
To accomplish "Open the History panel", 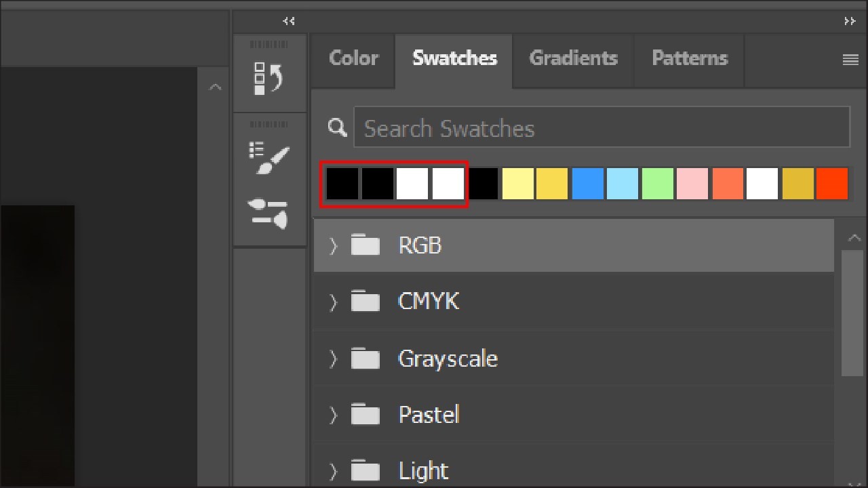I will point(270,73).
